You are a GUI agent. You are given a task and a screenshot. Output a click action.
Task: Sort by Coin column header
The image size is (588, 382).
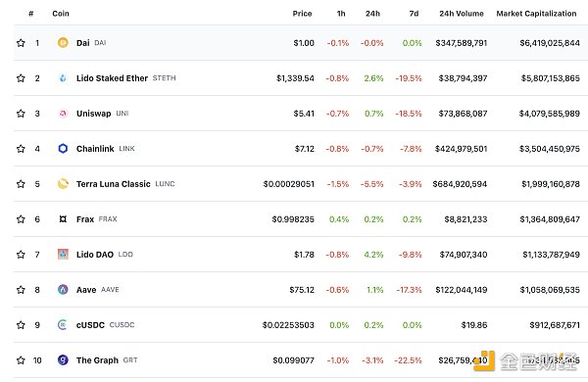pyautogui.click(x=61, y=14)
